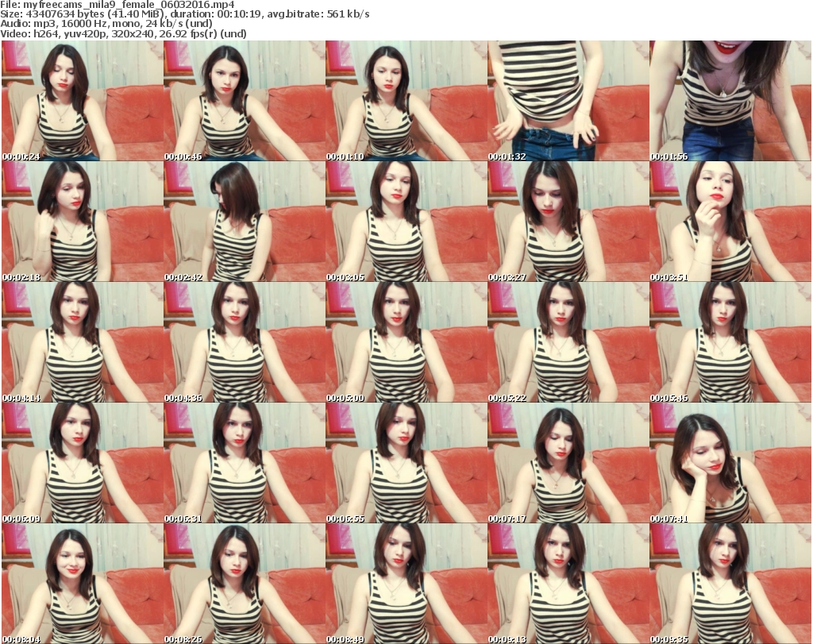Image resolution: width=813 pixels, height=644 pixels.
Task: Select the thumbnail frame stamped 00:08:04
Action: click(83, 584)
